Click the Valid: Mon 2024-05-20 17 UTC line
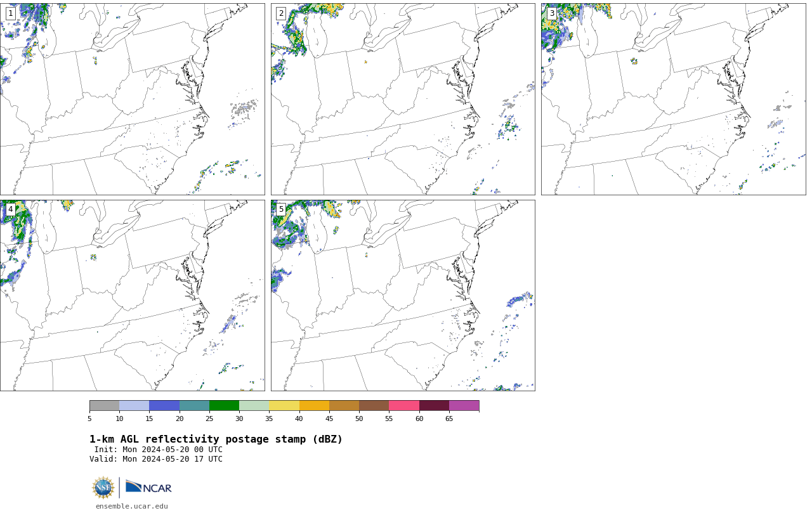This screenshot has width=812, height=513. [x=156, y=459]
